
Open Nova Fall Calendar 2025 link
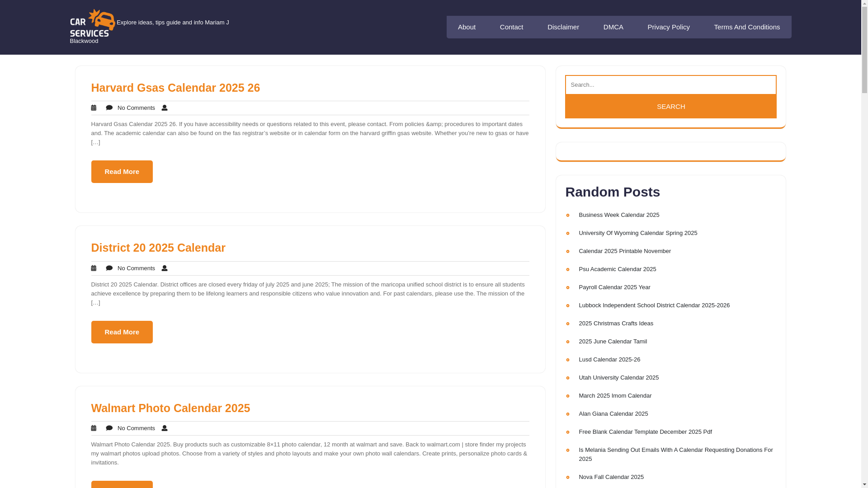[611, 477]
